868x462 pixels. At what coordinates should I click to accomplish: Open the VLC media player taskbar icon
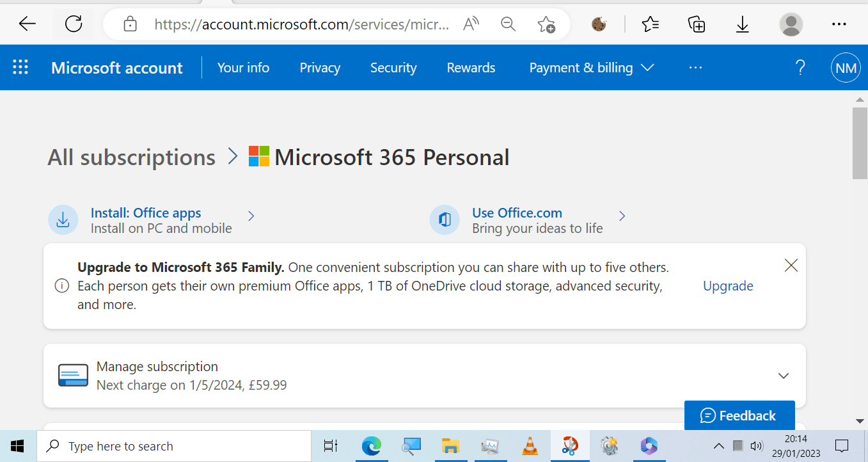pyautogui.click(x=530, y=446)
